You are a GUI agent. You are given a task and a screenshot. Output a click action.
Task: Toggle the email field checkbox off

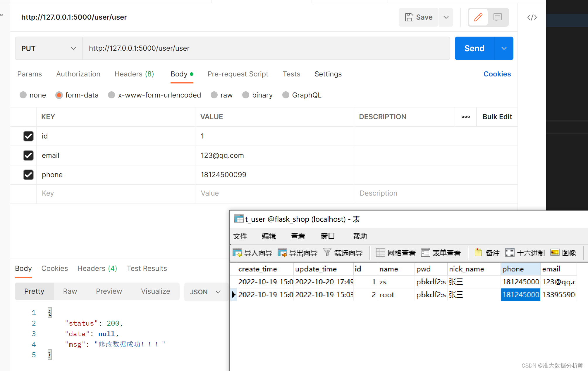coord(28,155)
